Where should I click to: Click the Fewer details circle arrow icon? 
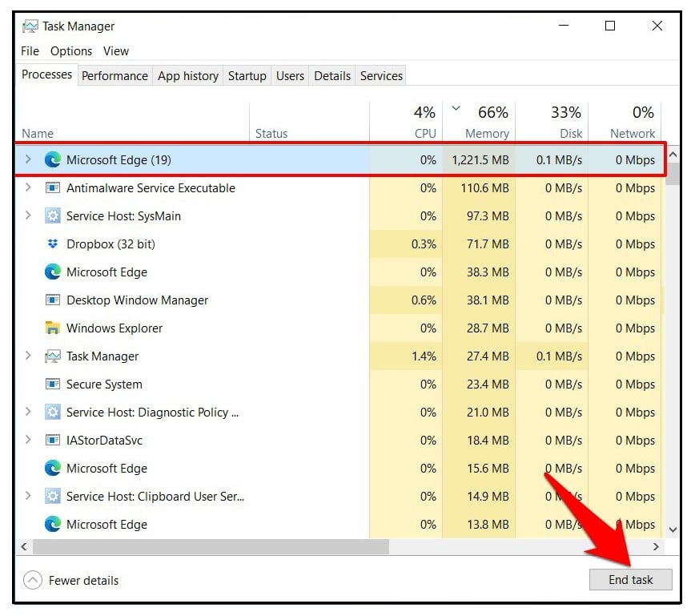[x=33, y=580]
